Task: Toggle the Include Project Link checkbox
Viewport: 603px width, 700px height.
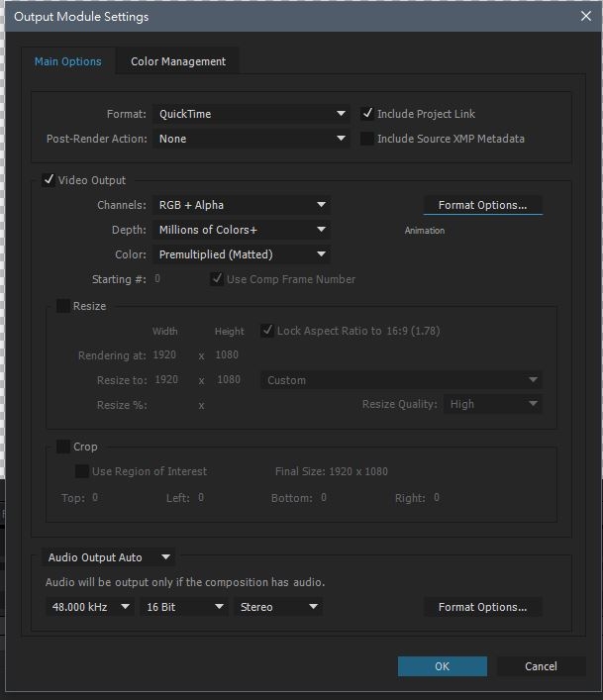Action: tap(368, 114)
